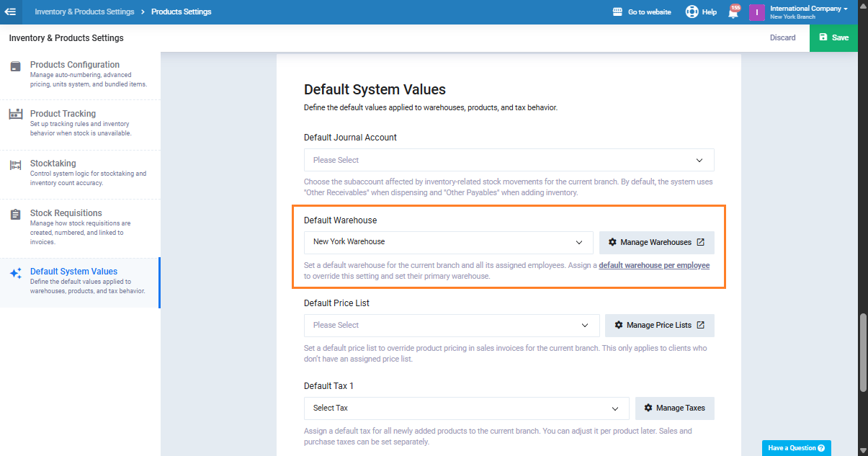Click the Products Configuration box icon
The width and height of the screenshot is (868, 456).
(x=15, y=66)
